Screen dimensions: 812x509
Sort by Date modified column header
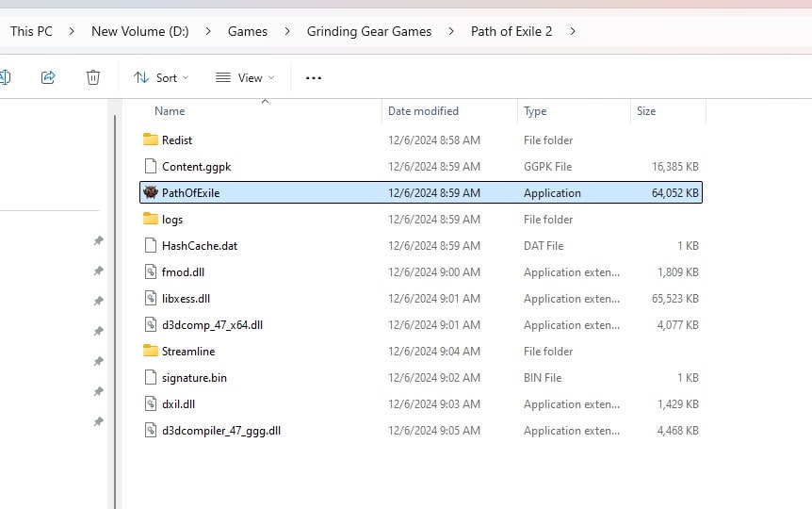(423, 111)
